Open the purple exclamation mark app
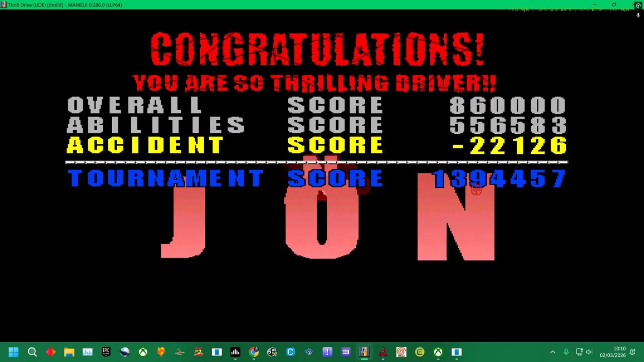Viewport: 644px width, 362px height. tap(328, 352)
